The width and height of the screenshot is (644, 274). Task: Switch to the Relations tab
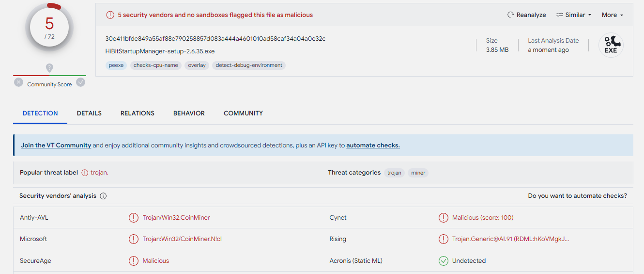click(138, 113)
